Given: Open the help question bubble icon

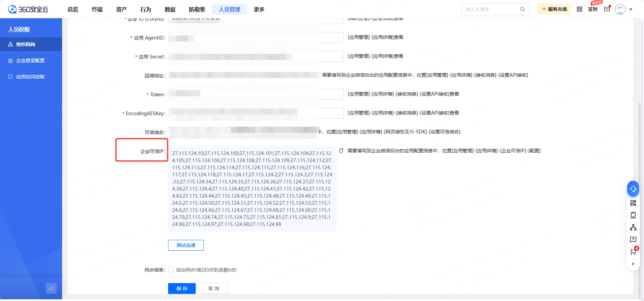Looking at the screenshot, I should click(633, 240).
